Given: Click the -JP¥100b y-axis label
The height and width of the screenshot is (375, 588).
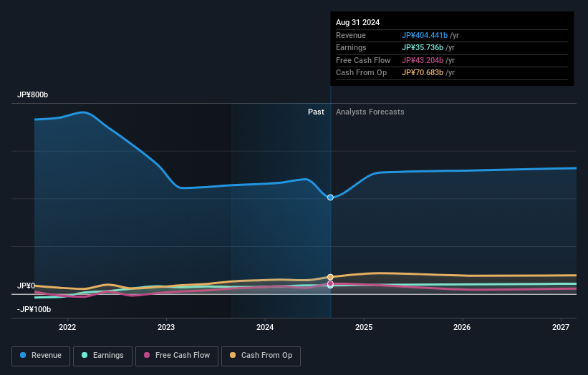Looking at the screenshot, I should [x=34, y=309].
